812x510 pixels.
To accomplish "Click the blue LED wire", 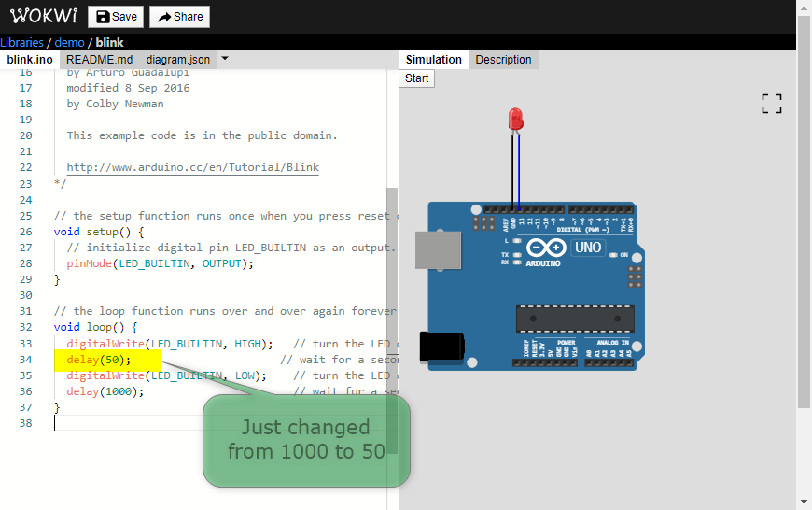I will click(x=520, y=171).
